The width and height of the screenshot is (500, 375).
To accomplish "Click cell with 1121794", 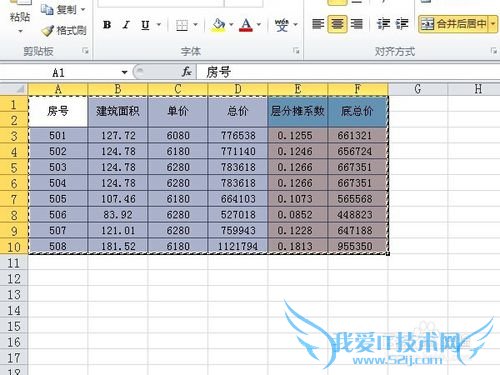I will [x=238, y=246].
